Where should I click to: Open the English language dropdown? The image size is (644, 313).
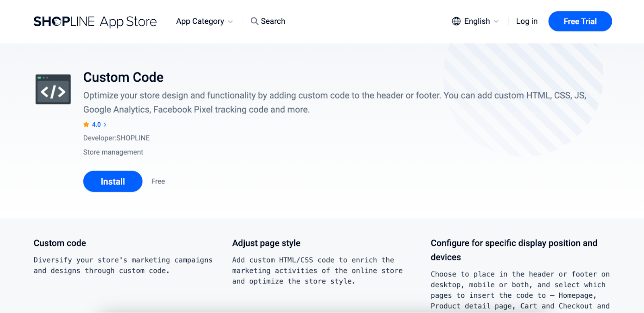tap(477, 21)
